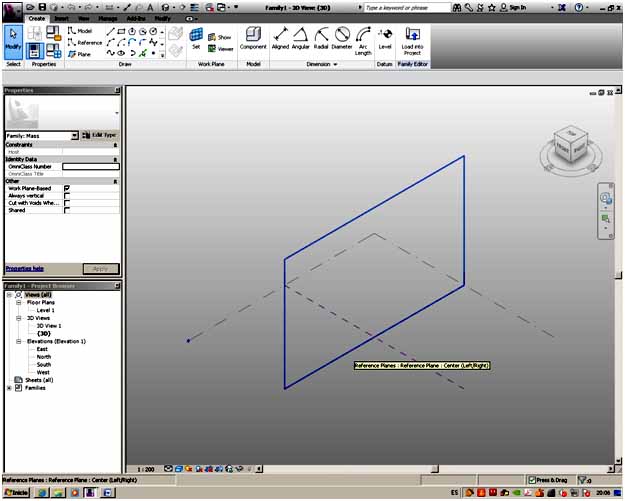Click the Aligned dimension tool

pos(280,38)
